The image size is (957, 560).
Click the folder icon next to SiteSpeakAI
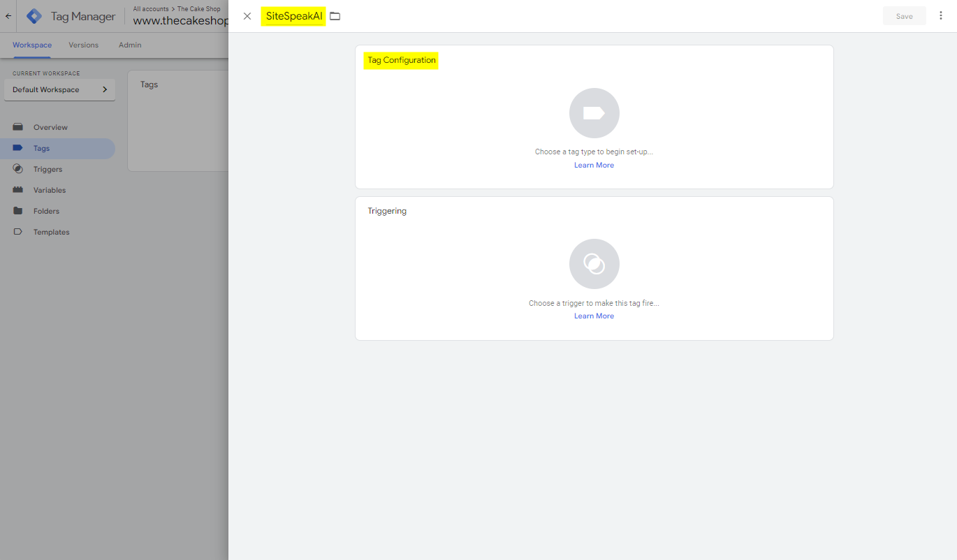[x=335, y=16]
